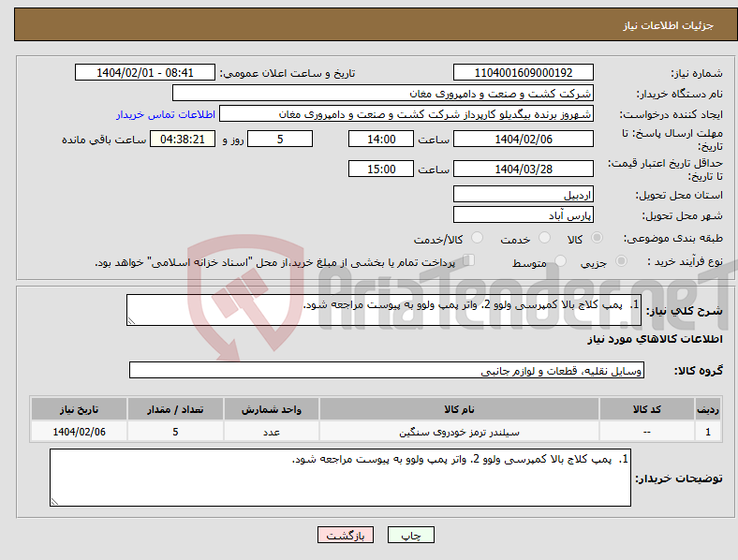
Task: Click the need date cell 1404/02/06 in table
Action: (79, 432)
